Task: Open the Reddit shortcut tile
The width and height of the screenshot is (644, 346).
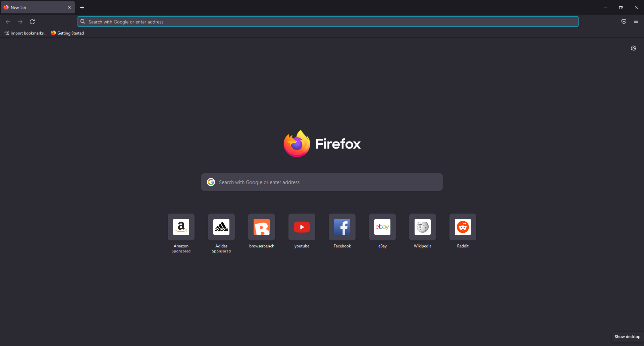Action: pyautogui.click(x=463, y=227)
